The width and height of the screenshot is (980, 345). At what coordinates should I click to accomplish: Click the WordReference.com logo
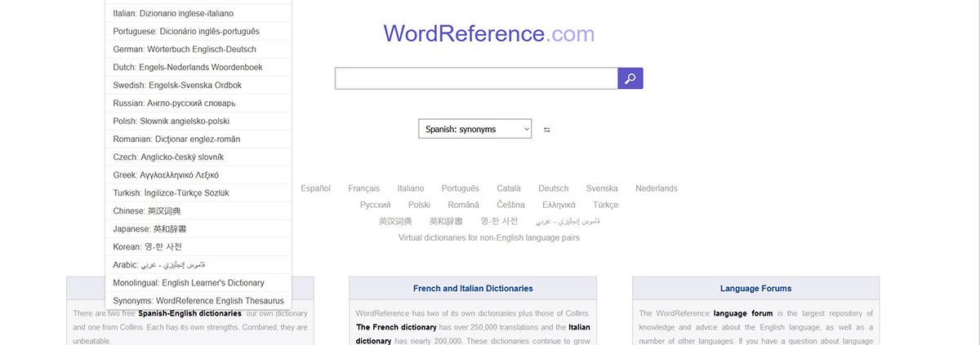tap(489, 33)
